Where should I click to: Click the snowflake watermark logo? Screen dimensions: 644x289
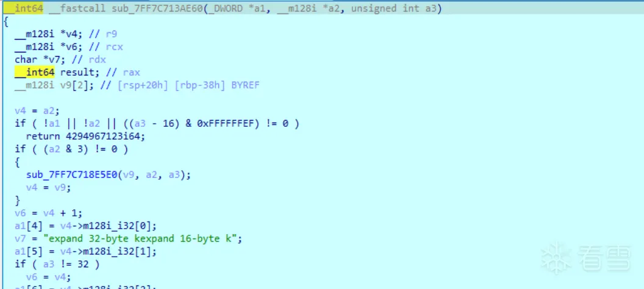[x=557, y=259]
